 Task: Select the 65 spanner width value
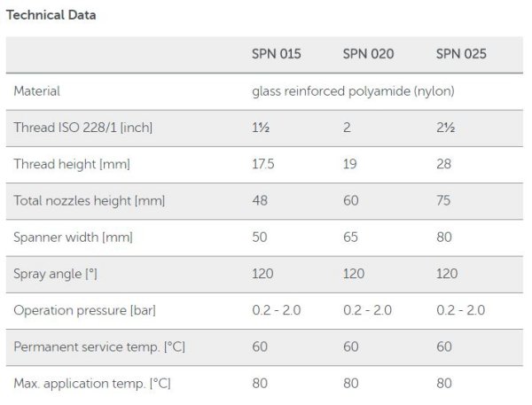[351, 238]
